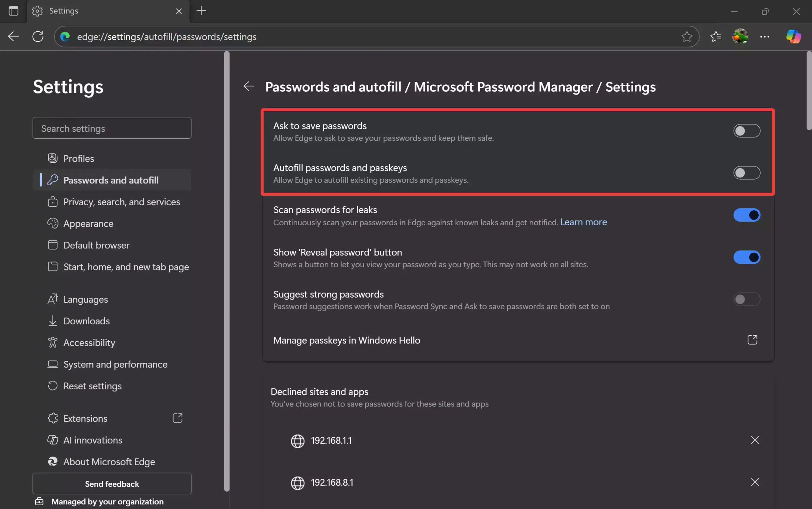The width and height of the screenshot is (812, 509).
Task: Open Extensions using the external link icon
Action: pyautogui.click(x=178, y=418)
